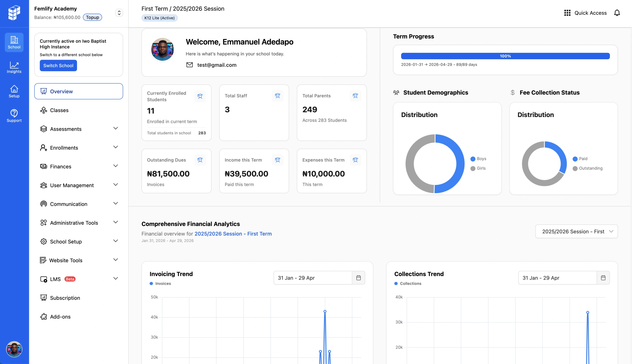This screenshot has height=364, width=632.
Task: Click the Income this Term card icon
Action: click(278, 160)
